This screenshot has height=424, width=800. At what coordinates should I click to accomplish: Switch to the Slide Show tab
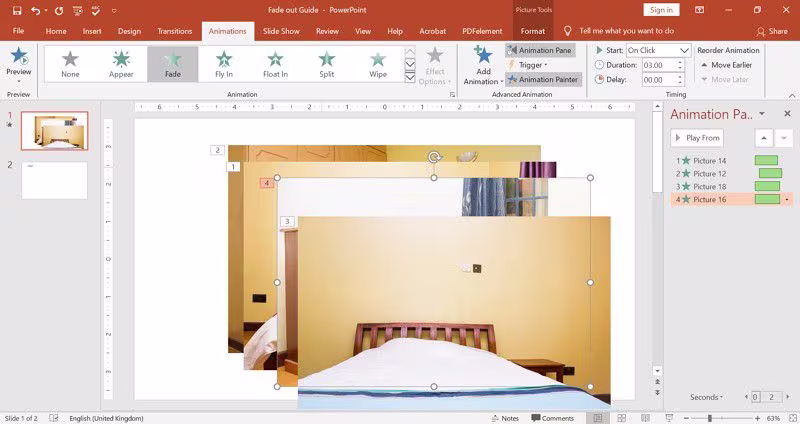tap(281, 31)
